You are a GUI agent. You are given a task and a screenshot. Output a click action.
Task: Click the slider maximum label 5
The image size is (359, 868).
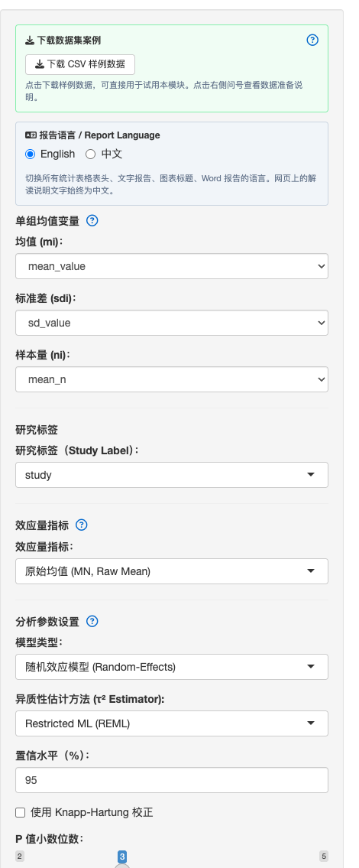[x=324, y=857]
